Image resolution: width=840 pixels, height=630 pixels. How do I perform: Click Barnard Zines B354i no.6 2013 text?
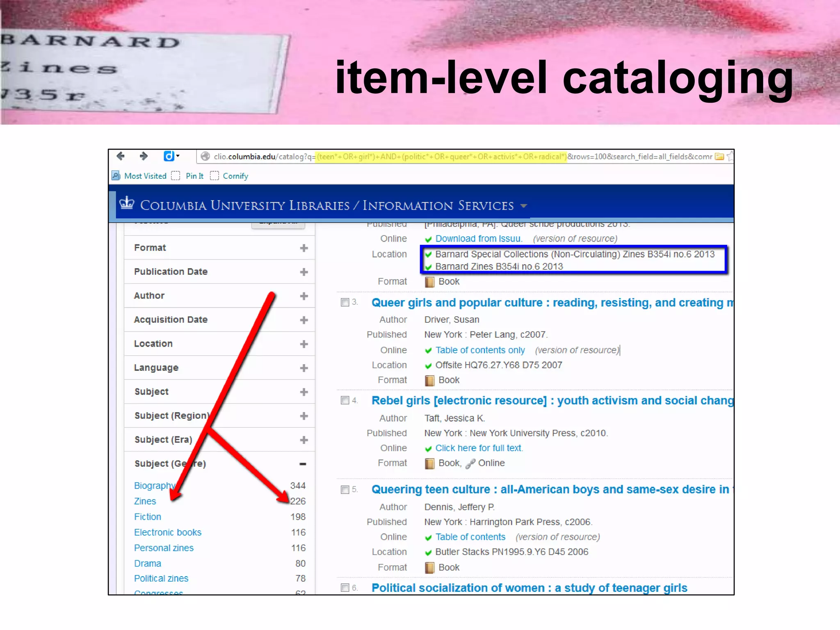click(499, 267)
